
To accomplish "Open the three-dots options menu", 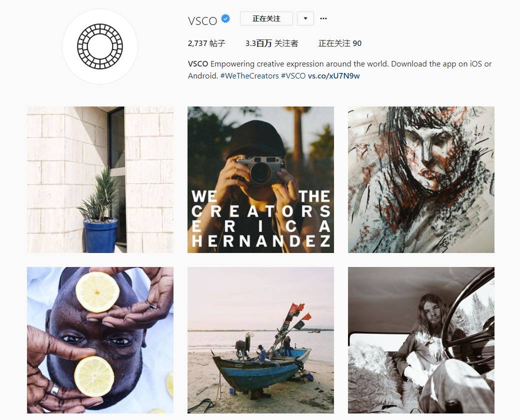I will pyautogui.click(x=323, y=18).
